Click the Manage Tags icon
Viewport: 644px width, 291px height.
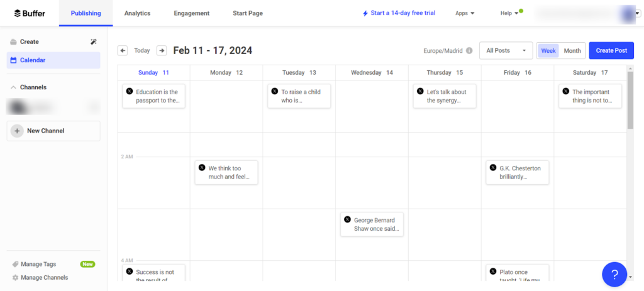(x=15, y=265)
